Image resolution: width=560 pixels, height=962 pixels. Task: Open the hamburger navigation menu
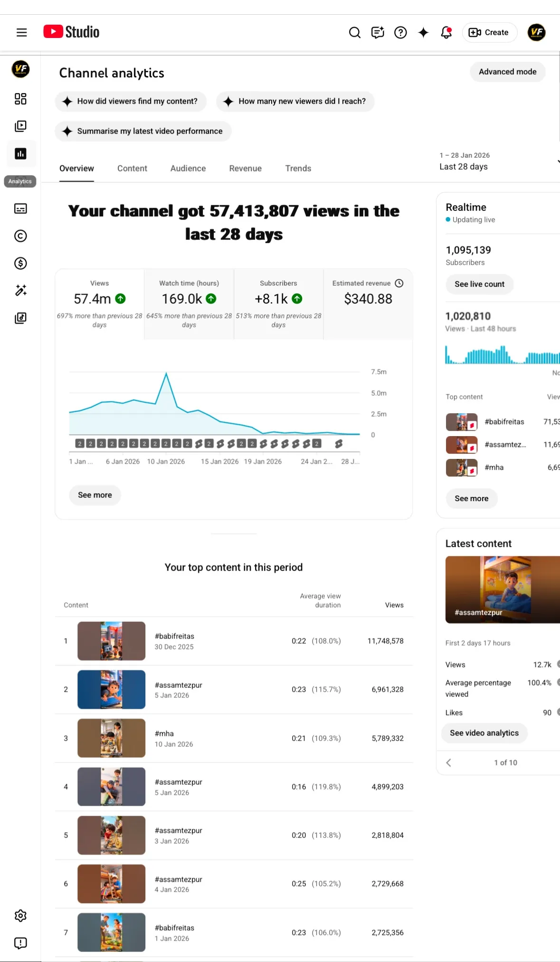(x=21, y=32)
